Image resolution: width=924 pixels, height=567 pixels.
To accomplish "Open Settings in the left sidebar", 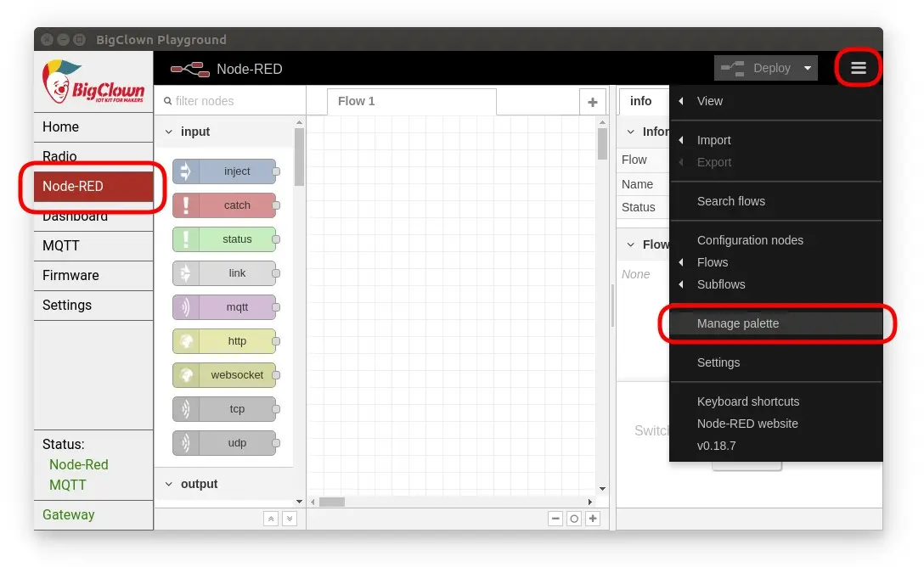I will (93, 306).
